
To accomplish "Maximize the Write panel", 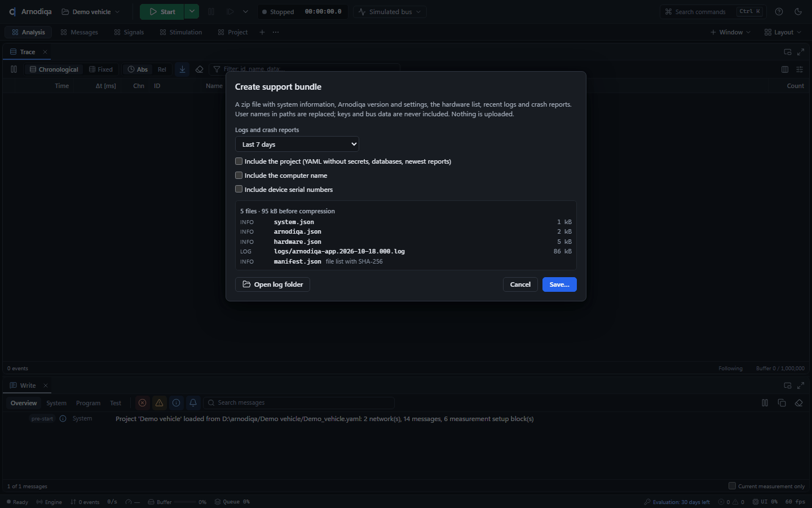I will [x=801, y=386].
